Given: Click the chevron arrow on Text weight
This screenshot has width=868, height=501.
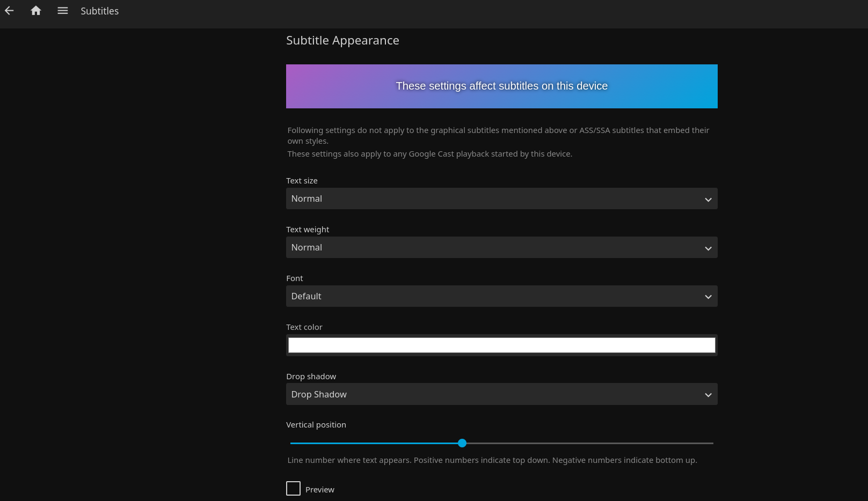Looking at the screenshot, I should [708, 248].
